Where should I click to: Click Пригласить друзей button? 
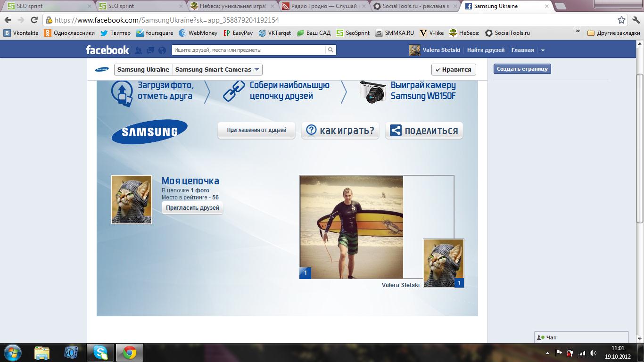click(x=192, y=208)
